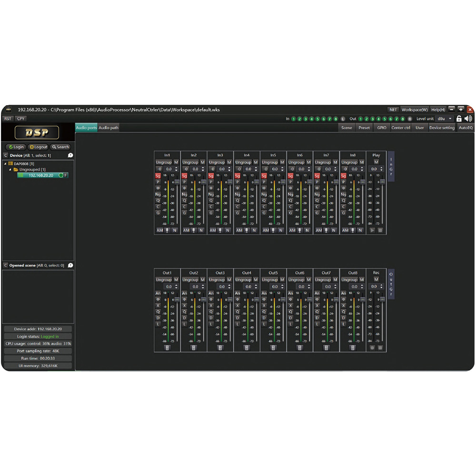
Task: Click the lock icon in top bar
Action: tap(459, 119)
